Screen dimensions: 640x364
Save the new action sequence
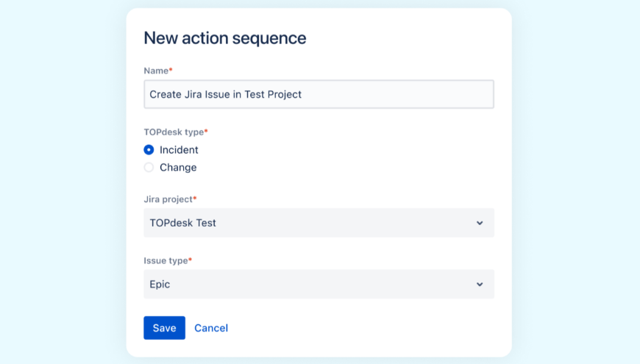coord(164,328)
